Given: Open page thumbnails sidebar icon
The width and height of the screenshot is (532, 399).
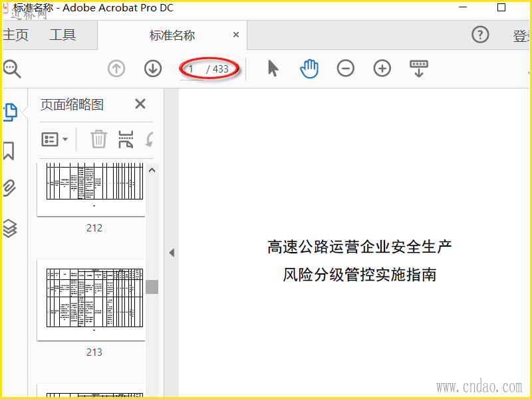Looking at the screenshot, I should click(11, 112).
